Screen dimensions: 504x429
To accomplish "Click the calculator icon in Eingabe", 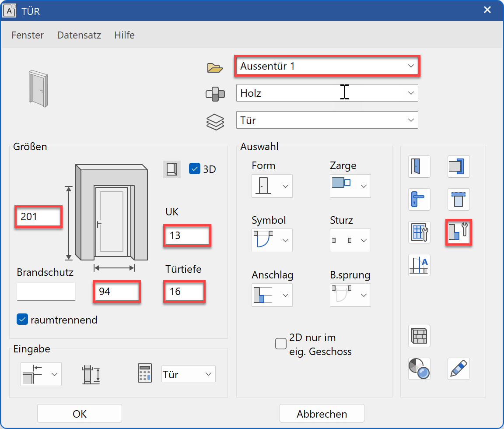I will (x=145, y=373).
